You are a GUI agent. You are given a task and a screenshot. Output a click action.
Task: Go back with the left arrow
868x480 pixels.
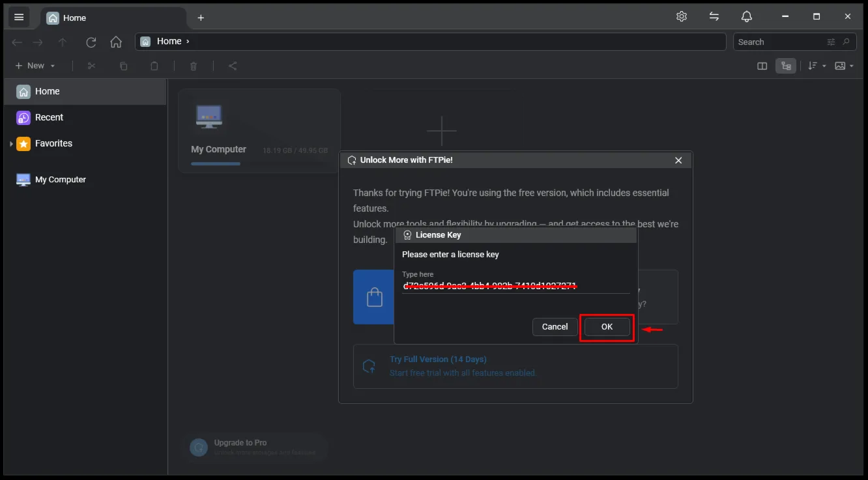click(17, 42)
